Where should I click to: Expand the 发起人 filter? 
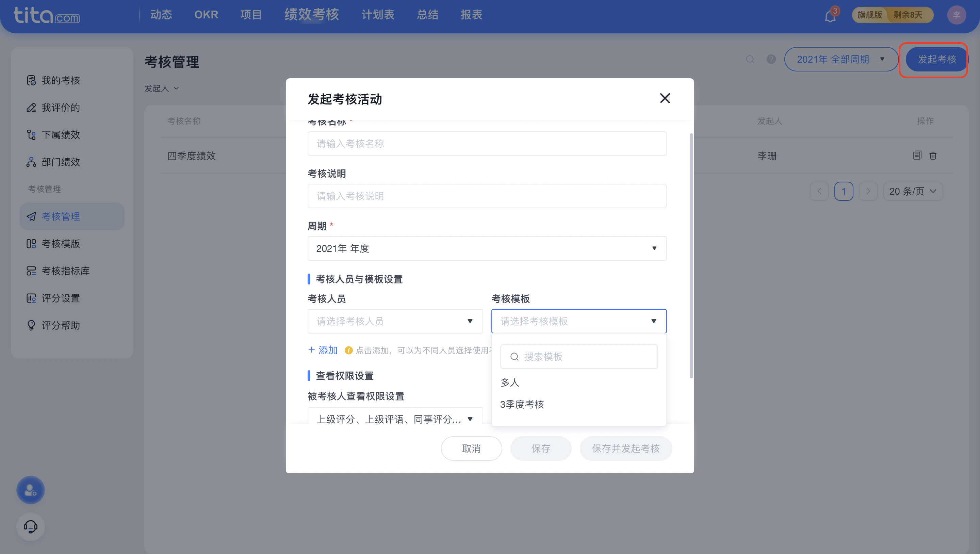162,88
